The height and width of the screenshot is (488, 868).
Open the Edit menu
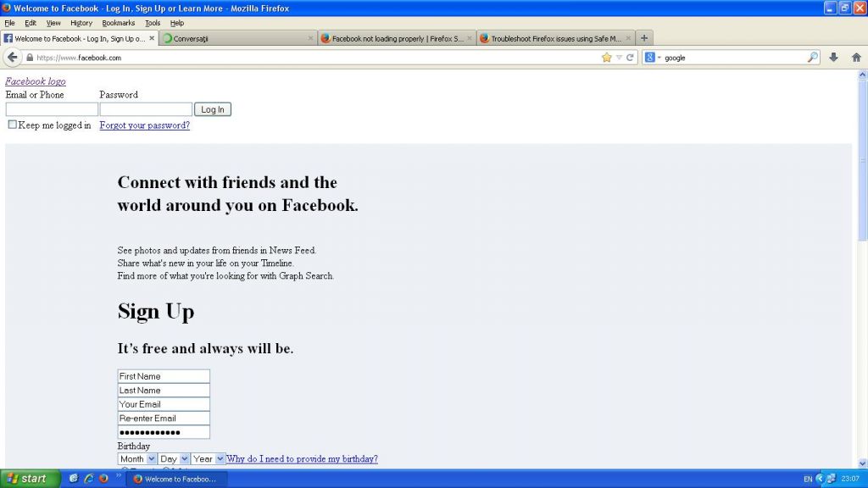31,23
